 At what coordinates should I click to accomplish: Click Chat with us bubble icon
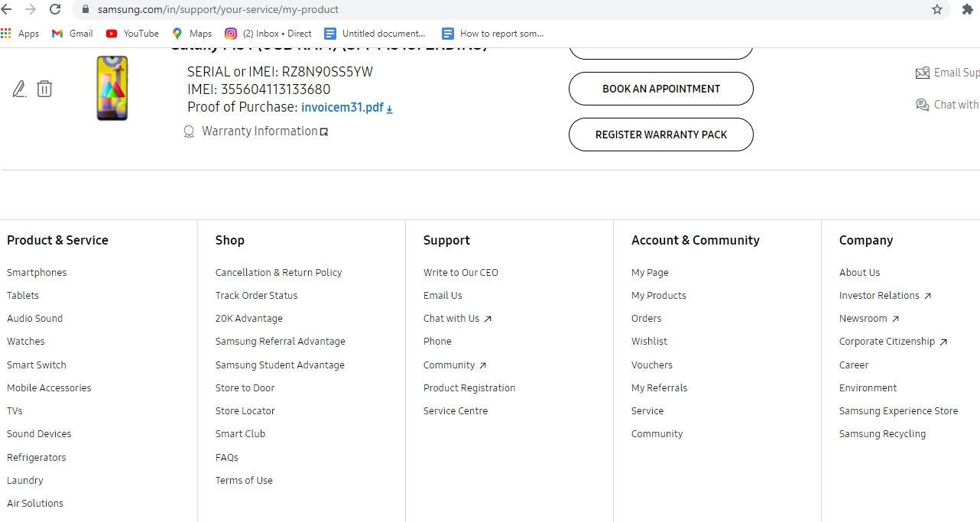coord(923,105)
